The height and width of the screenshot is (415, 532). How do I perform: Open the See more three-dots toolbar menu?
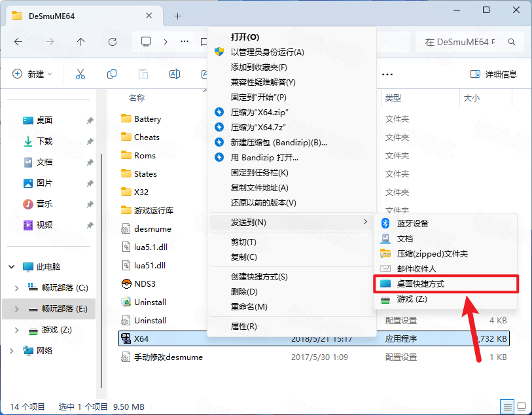point(387,75)
